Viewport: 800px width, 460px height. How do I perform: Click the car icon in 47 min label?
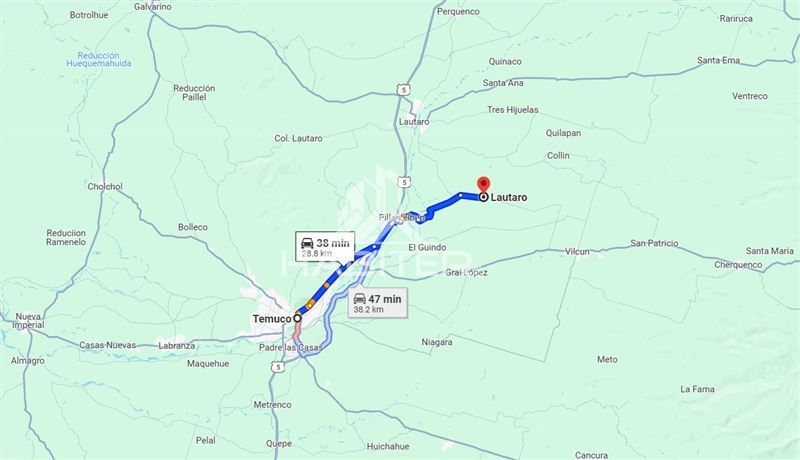point(360,299)
